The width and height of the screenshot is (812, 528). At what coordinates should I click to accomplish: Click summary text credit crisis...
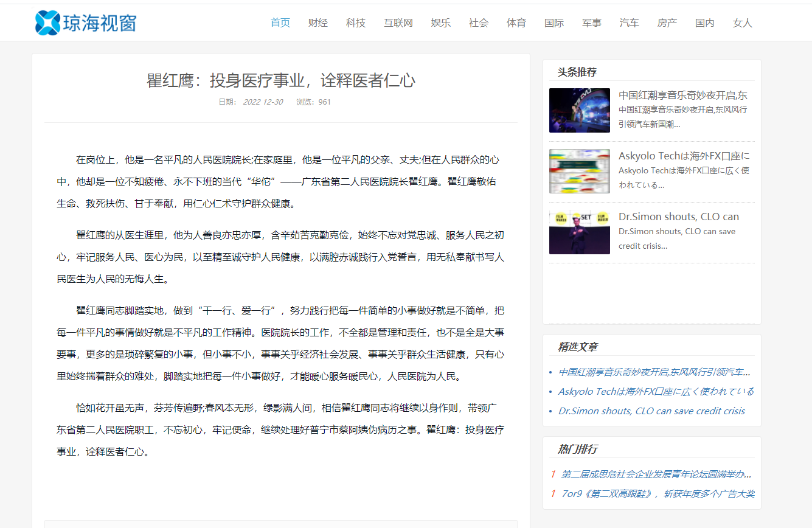pyautogui.click(x=643, y=246)
